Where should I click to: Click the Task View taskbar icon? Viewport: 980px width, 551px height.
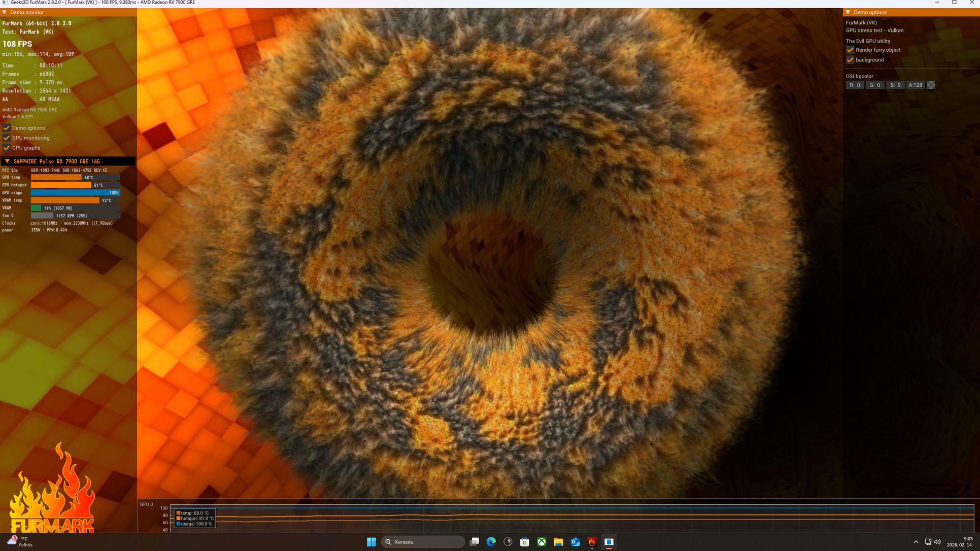point(474,542)
